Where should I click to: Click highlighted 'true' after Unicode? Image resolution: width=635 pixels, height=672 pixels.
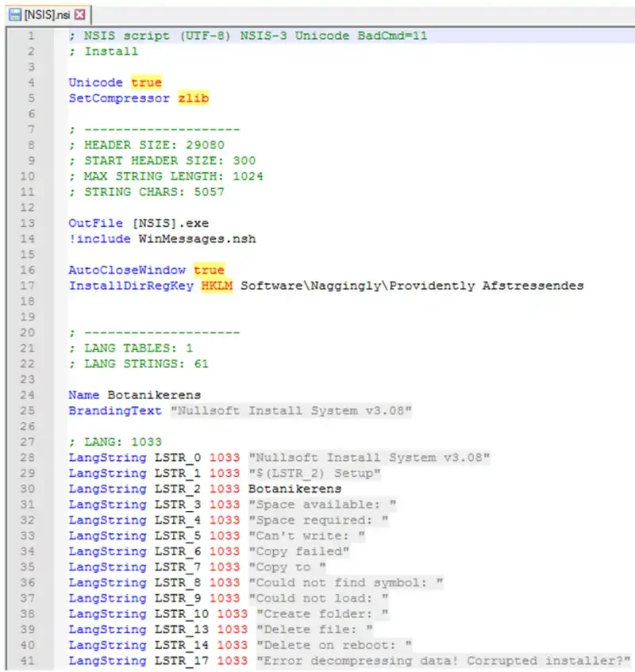147,83
